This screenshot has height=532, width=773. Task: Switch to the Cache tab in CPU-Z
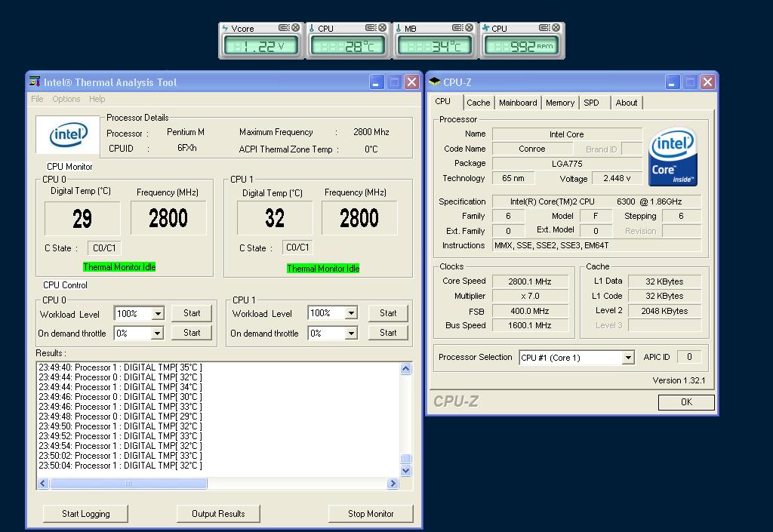coord(478,103)
